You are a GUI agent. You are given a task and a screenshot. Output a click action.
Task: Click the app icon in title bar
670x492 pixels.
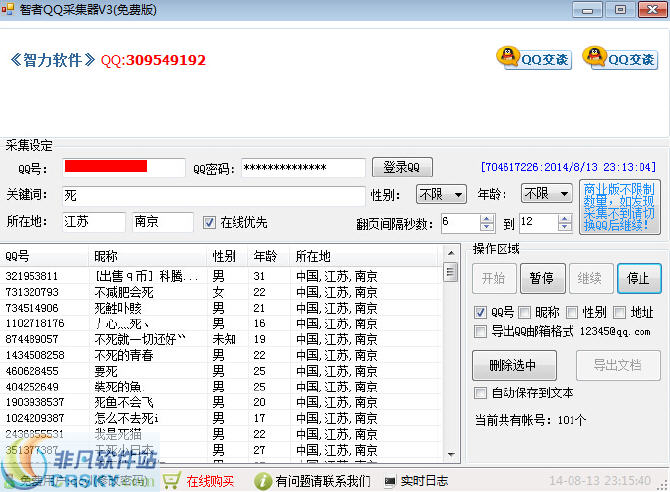7,9
